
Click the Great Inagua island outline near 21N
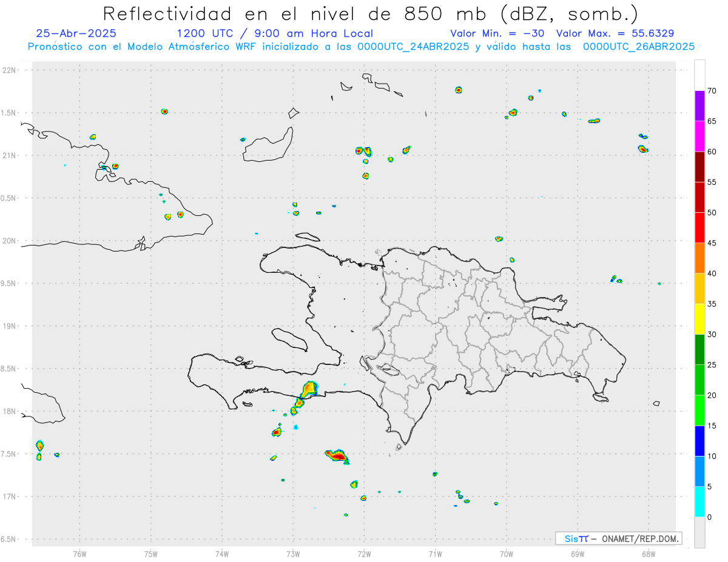(x=268, y=146)
